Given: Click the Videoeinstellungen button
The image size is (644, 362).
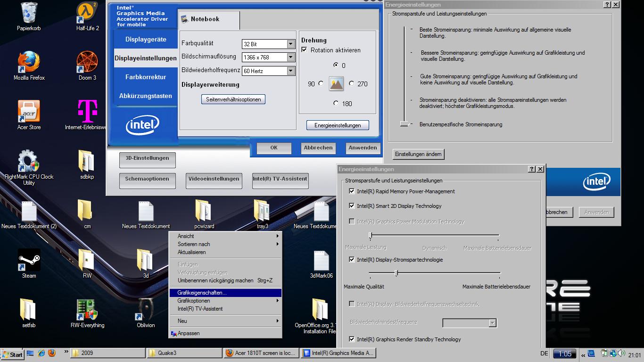Looking at the screenshot, I should click(x=214, y=181).
